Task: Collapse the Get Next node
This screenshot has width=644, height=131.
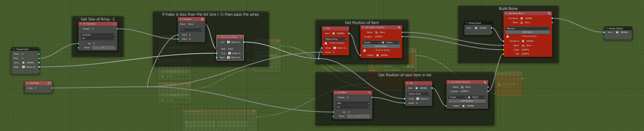Action: [336, 92]
